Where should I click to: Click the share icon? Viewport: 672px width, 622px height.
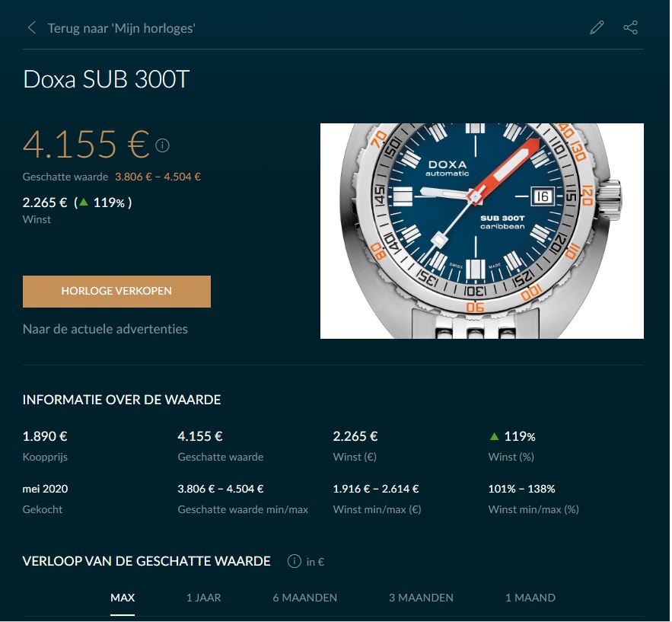pos(630,27)
